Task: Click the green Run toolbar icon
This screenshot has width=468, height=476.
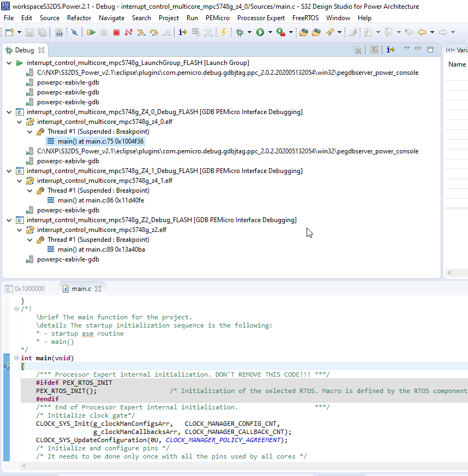Action: tap(260, 32)
